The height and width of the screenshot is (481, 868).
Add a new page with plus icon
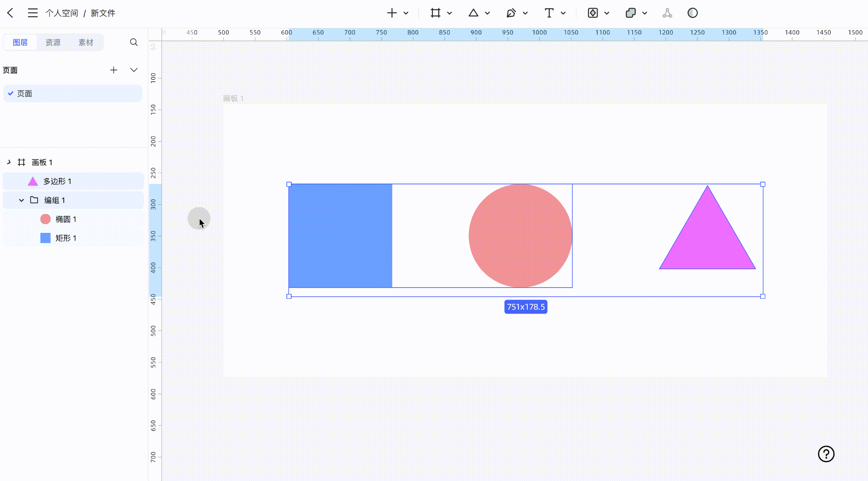pyautogui.click(x=114, y=70)
